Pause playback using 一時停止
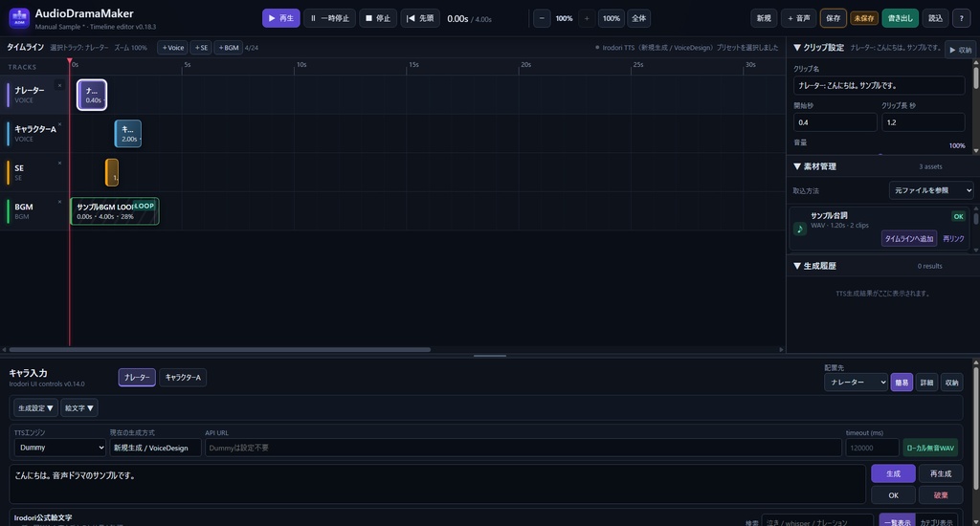980x526 pixels. click(330, 18)
